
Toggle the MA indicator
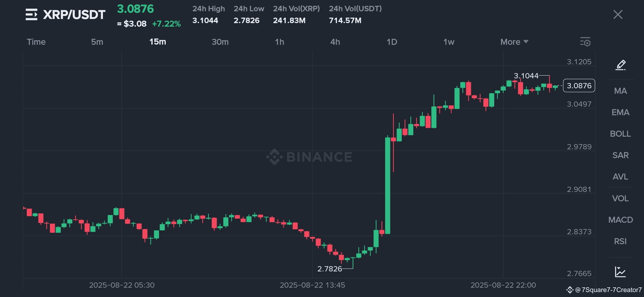click(620, 91)
